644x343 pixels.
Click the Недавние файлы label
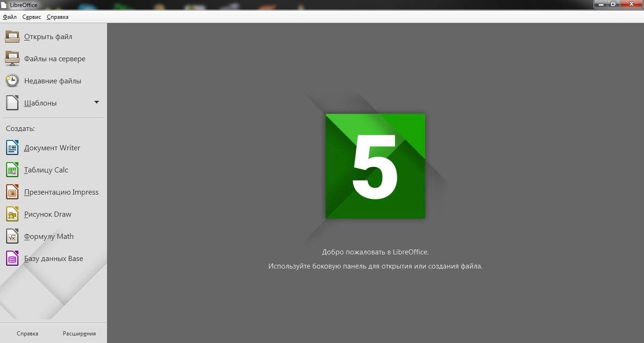click(53, 81)
